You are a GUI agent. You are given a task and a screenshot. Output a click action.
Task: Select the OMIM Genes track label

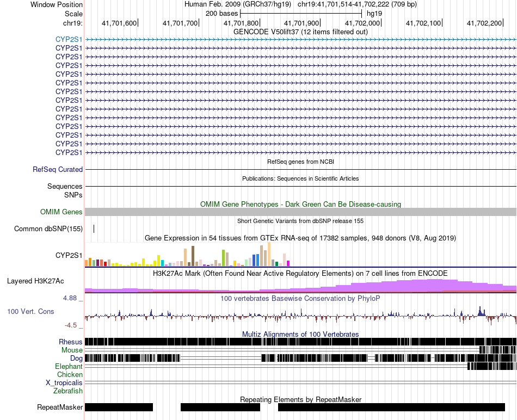pos(61,212)
